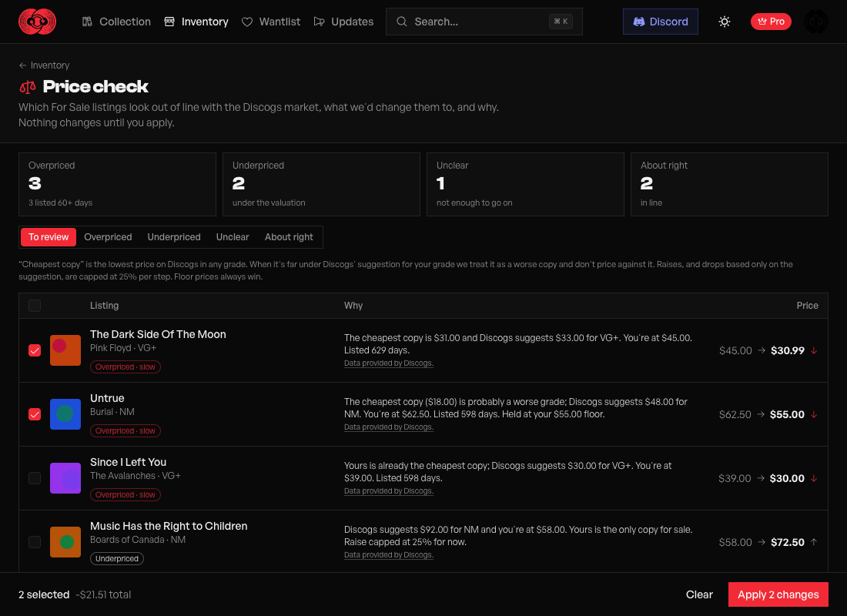Click the red app logo icon
847x616 pixels.
(37, 22)
